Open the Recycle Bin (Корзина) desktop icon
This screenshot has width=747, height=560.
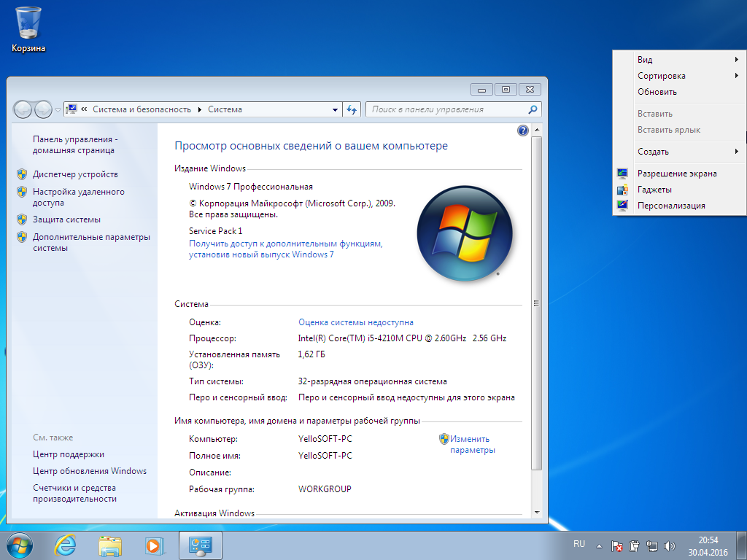[28, 29]
